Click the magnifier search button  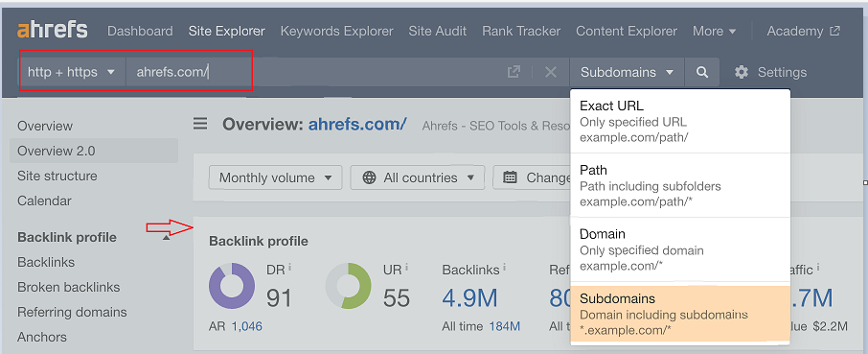(702, 72)
